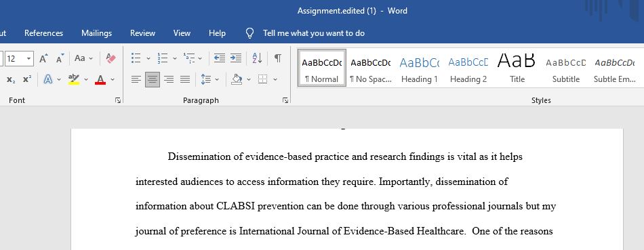Align text left
Screen dimensions: 644x250
[x=136, y=80]
